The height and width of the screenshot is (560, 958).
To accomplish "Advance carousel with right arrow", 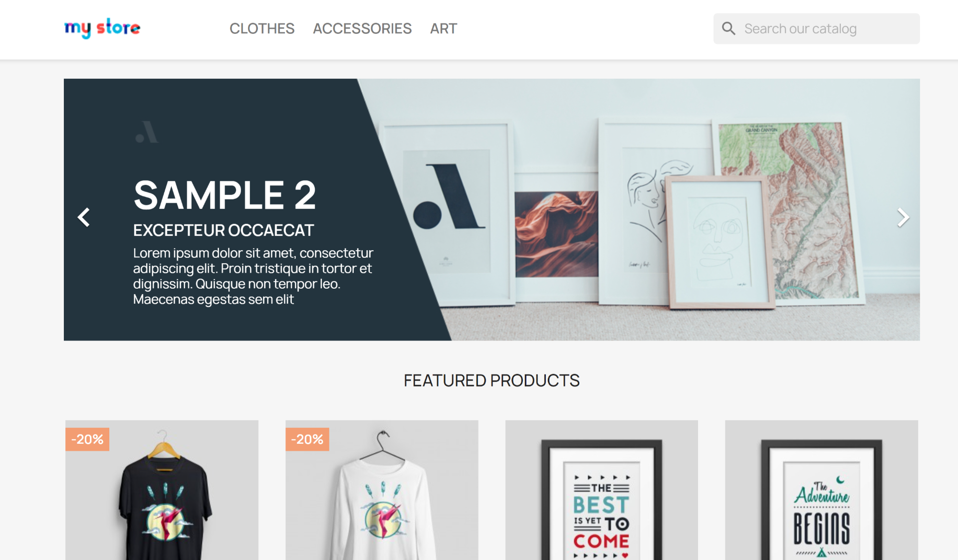I will [903, 217].
